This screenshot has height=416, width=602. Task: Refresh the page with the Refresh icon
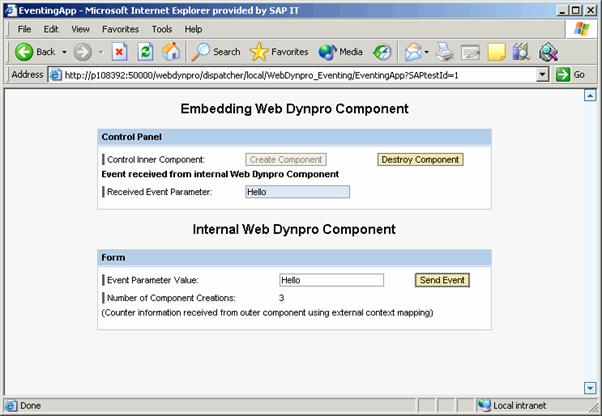click(x=145, y=52)
